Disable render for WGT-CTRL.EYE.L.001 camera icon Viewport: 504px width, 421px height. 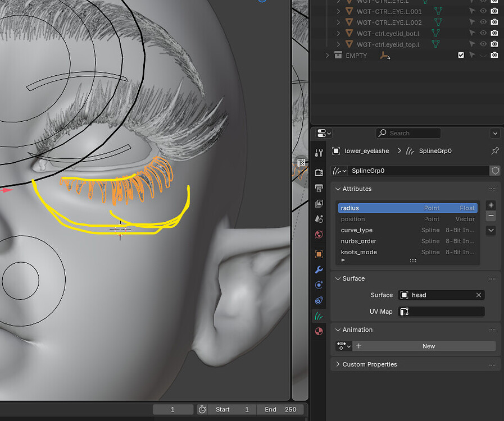click(494, 11)
